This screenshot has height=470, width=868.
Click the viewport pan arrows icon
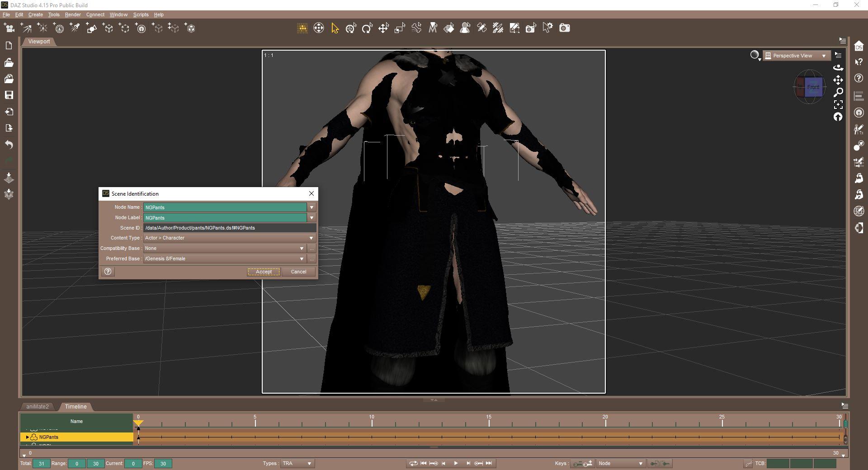coord(838,80)
